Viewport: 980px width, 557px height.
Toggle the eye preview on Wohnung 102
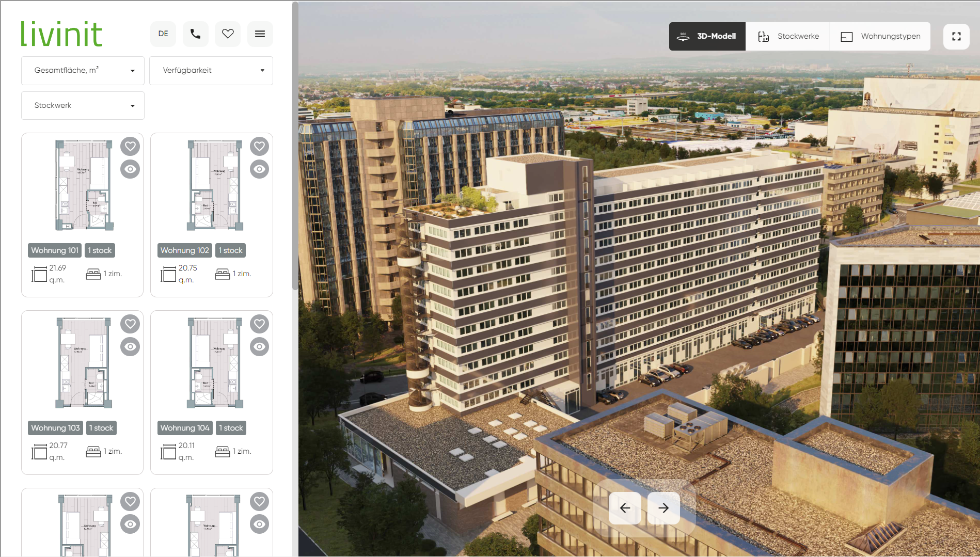coord(260,169)
